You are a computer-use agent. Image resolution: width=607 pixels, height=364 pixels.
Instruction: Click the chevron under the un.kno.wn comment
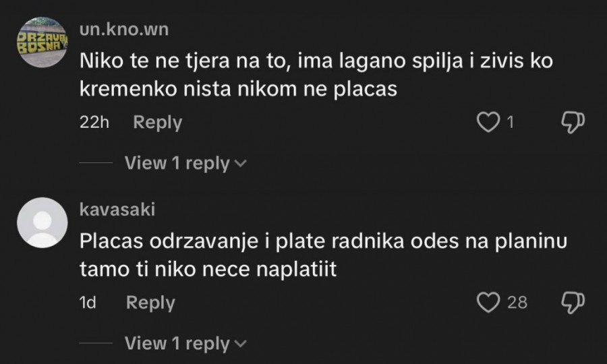point(241,163)
